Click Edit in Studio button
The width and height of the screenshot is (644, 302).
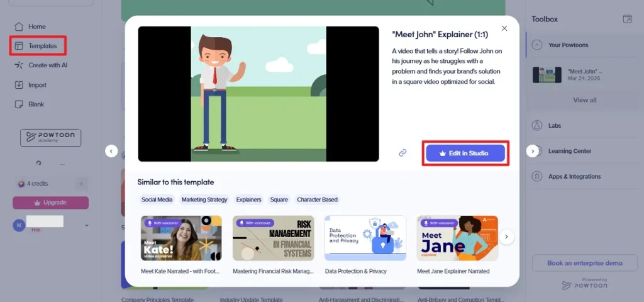click(465, 154)
